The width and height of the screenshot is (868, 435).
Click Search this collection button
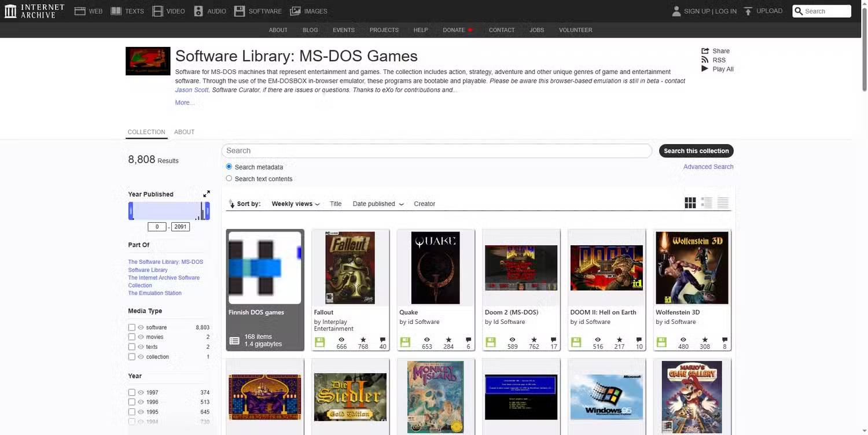696,151
